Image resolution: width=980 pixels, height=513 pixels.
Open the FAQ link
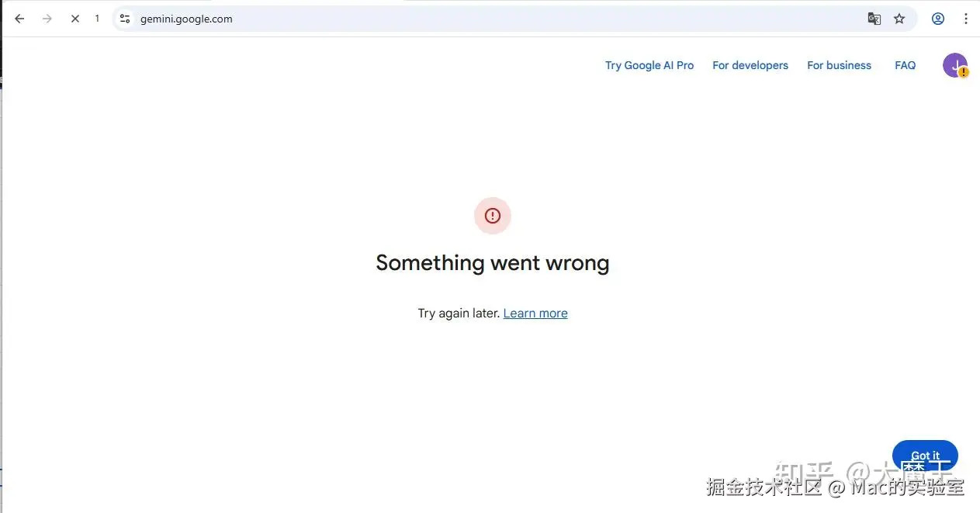click(906, 65)
